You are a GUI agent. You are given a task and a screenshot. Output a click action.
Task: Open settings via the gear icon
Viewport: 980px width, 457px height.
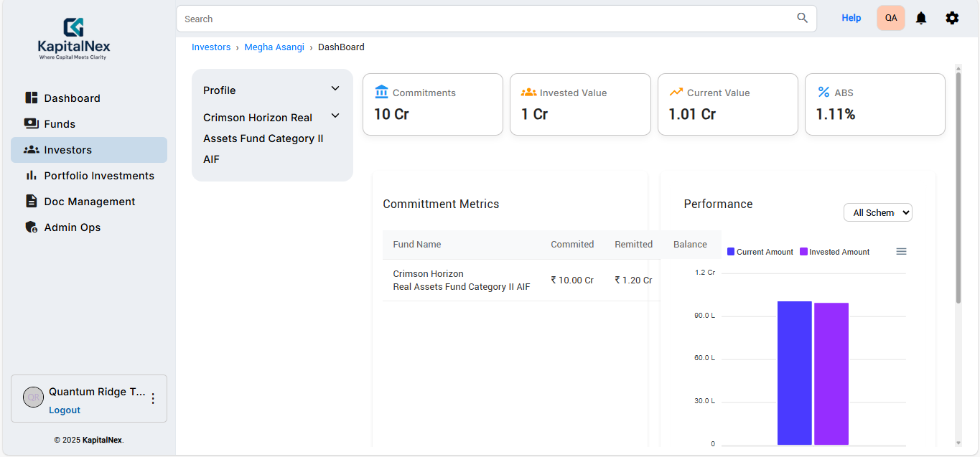click(952, 18)
